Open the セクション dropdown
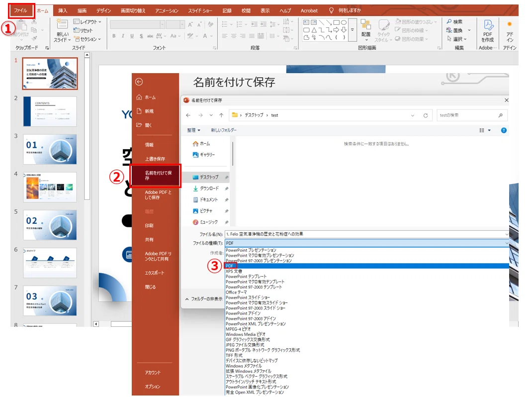 point(87,39)
